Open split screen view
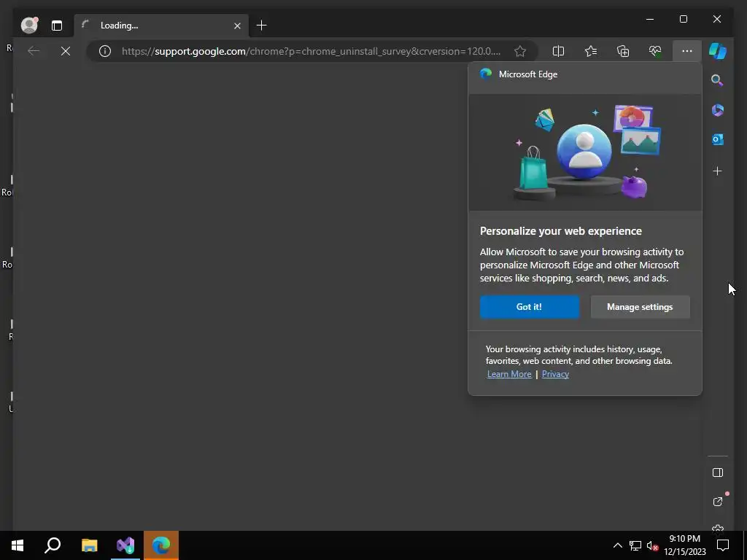747x560 pixels. click(x=558, y=51)
